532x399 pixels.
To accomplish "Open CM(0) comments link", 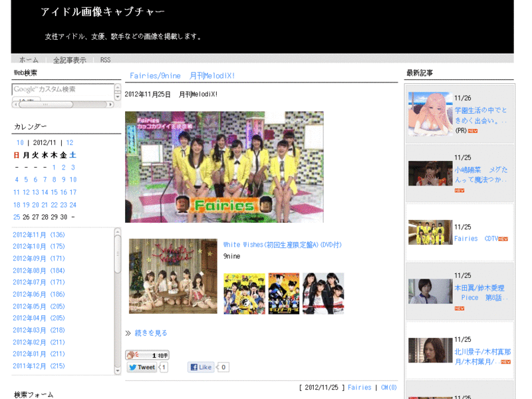I will [x=389, y=388].
